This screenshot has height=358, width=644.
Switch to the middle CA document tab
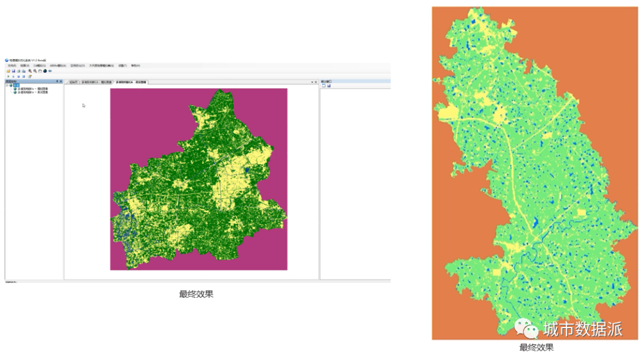click(x=97, y=82)
